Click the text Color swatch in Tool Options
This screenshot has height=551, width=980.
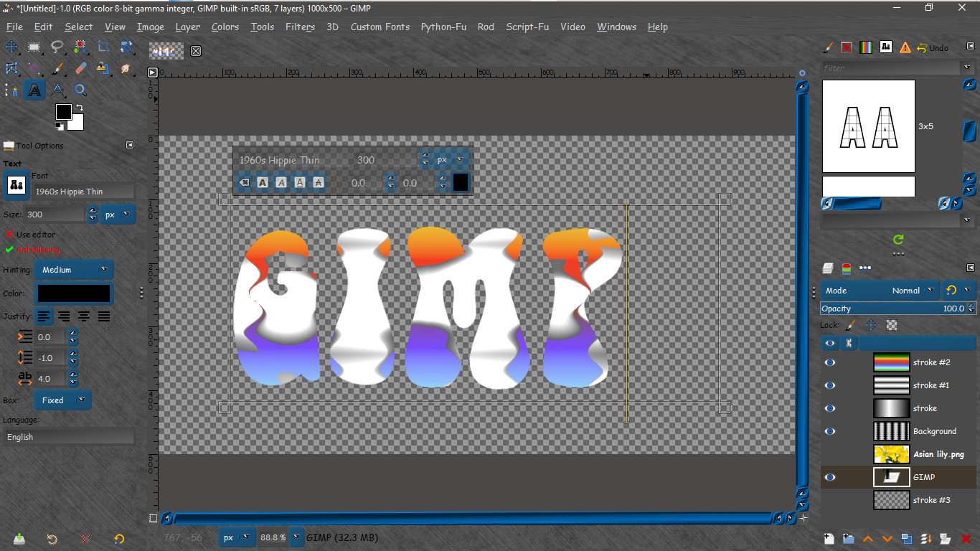point(74,293)
